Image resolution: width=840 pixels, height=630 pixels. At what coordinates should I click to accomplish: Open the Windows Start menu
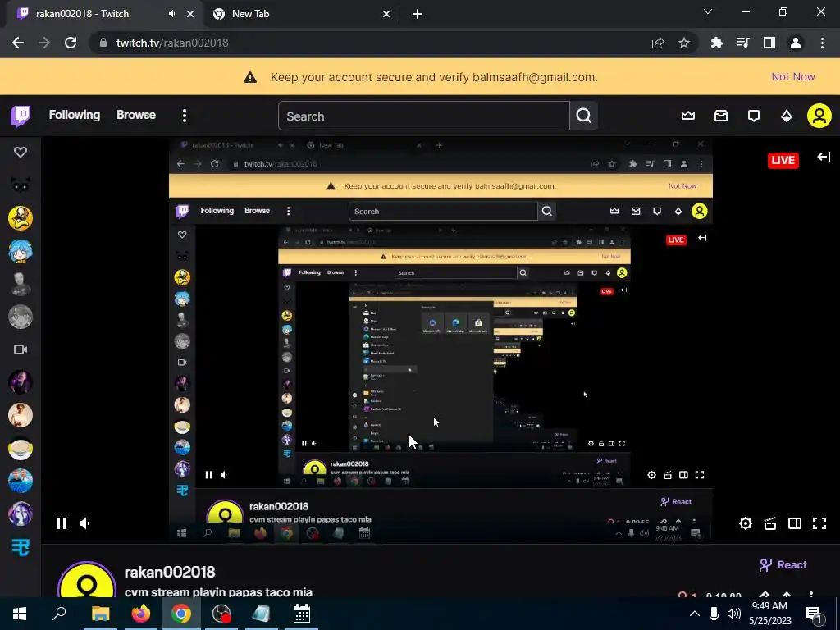[20, 614]
